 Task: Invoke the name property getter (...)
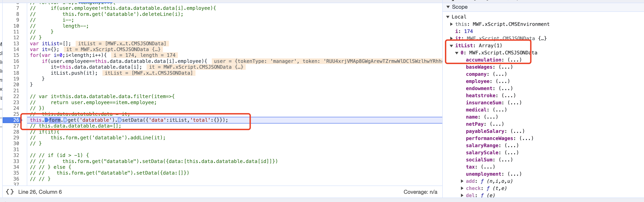pyautogui.click(x=491, y=117)
